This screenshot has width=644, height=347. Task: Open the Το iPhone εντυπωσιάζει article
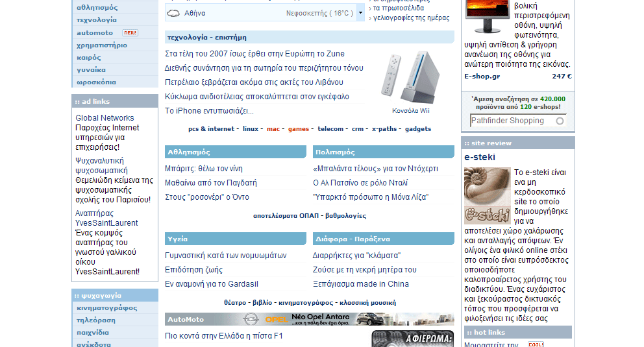click(x=209, y=111)
